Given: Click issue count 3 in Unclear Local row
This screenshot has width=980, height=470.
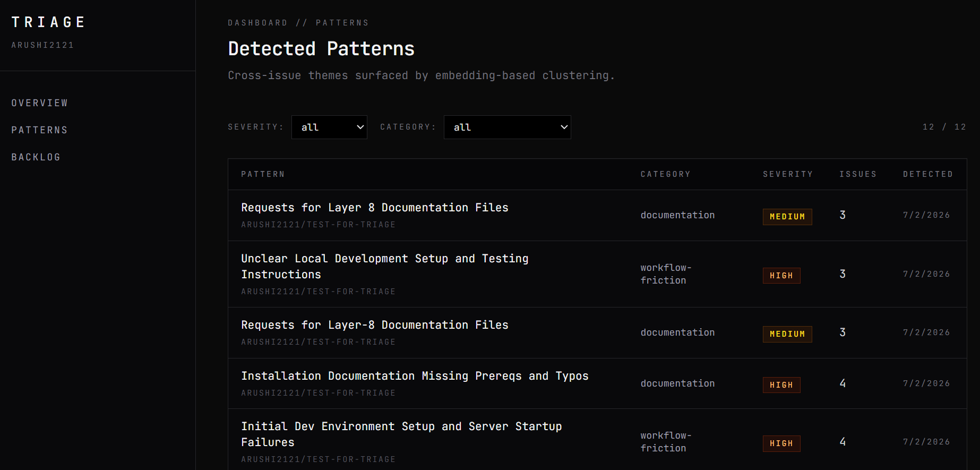Looking at the screenshot, I should point(843,274).
